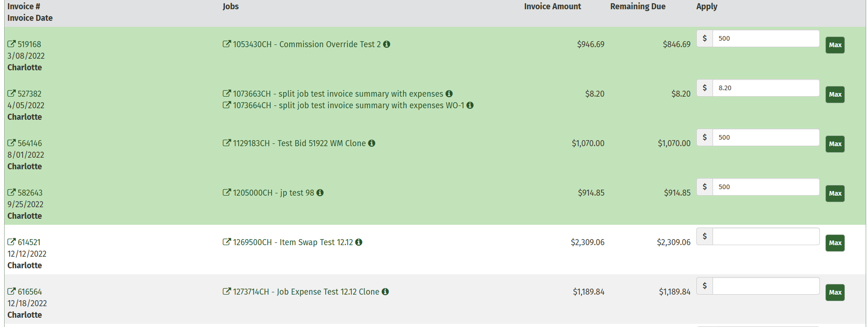Open invoice 616564 link
The image size is (868, 327).
point(30,292)
